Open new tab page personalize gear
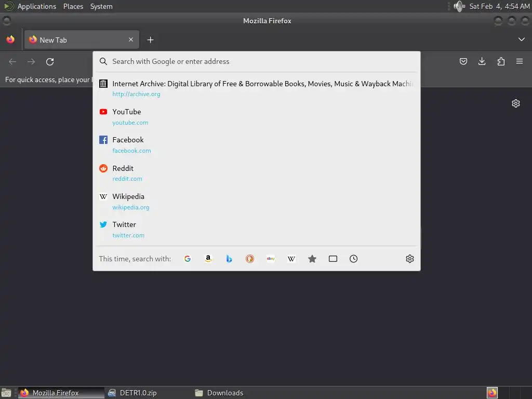Image resolution: width=532 pixels, height=399 pixels. click(x=516, y=103)
